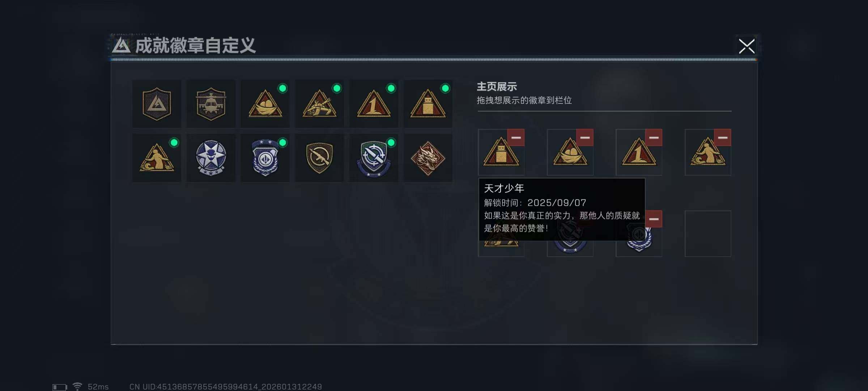Image resolution: width=868 pixels, height=391 pixels.
Task: Select the number 1 triangle badge in the collection grid
Action: coord(374,104)
